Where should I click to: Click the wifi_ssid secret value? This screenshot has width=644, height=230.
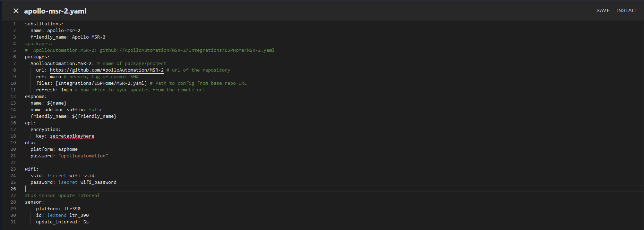[x=81, y=176]
